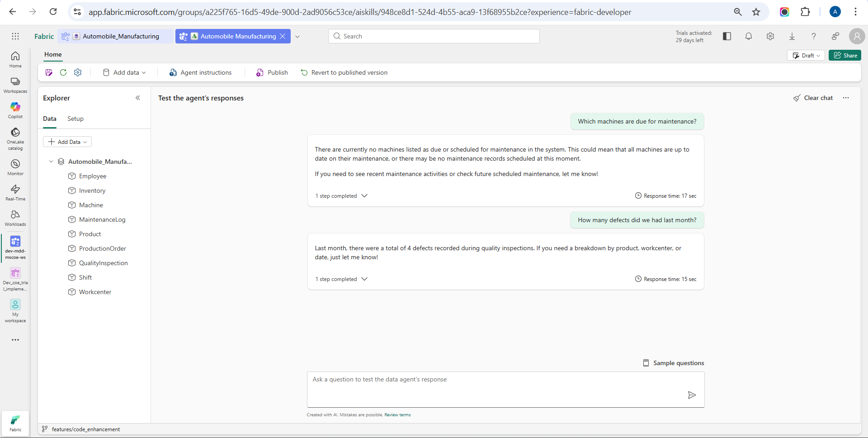This screenshot has height=438, width=868.
Task: Send the question with the arrow icon
Action: (691, 395)
